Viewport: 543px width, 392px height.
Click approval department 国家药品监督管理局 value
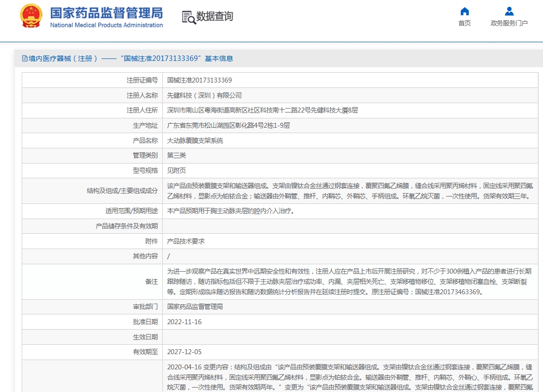point(195,307)
